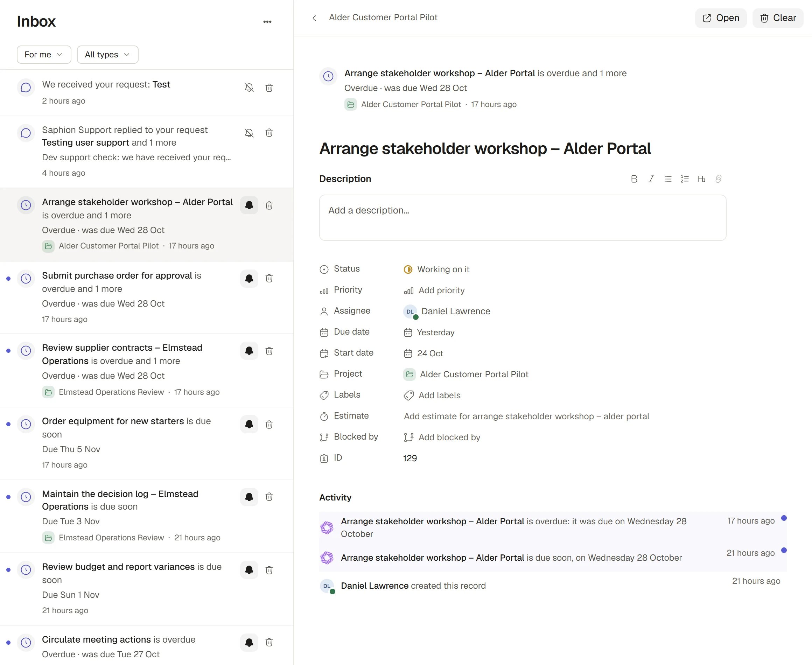Open the Alder Customer Portal Pilot project field
This screenshot has height=665, width=812.
click(466, 374)
